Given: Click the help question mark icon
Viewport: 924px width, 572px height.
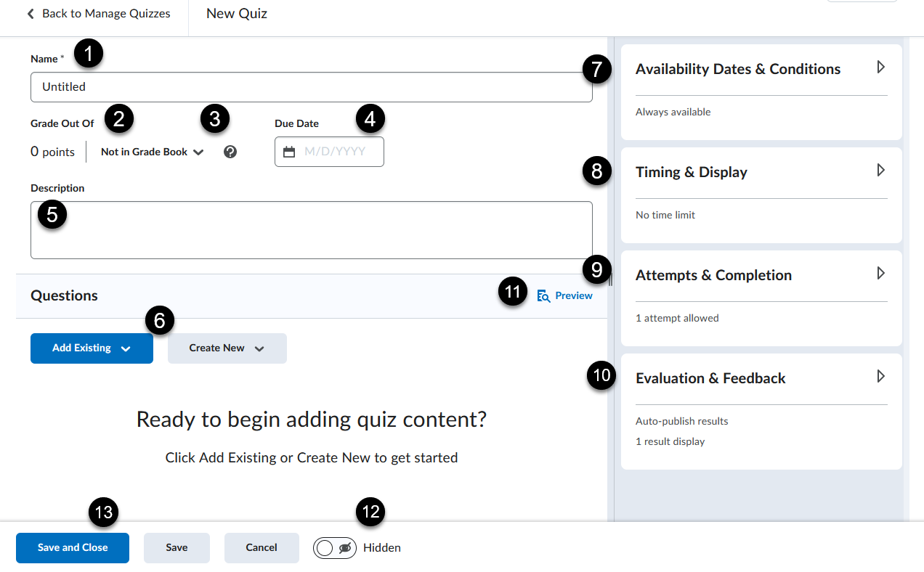Looking at the screenshot, I should pyautogui.click(x=230, y=152).
